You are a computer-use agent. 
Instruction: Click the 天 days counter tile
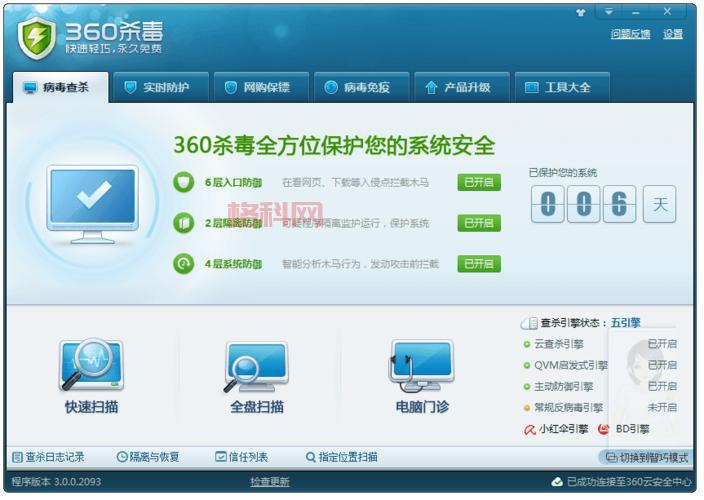[660, 204]
